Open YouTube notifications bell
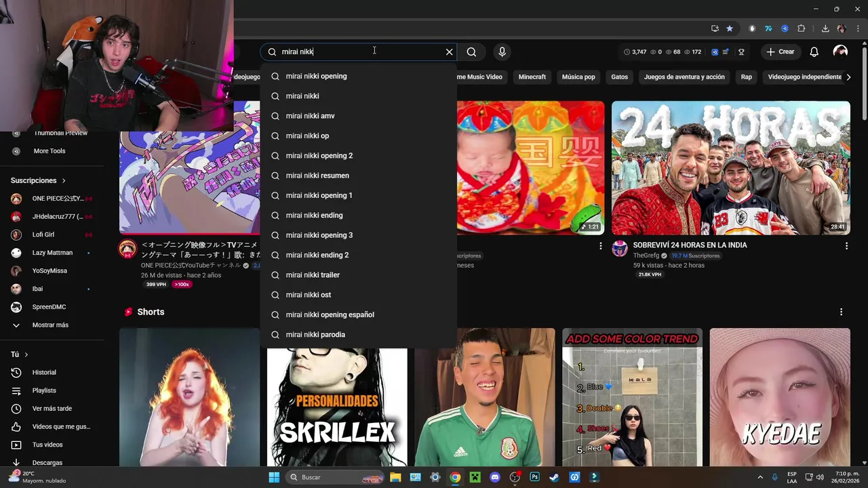 coord(814,52)
